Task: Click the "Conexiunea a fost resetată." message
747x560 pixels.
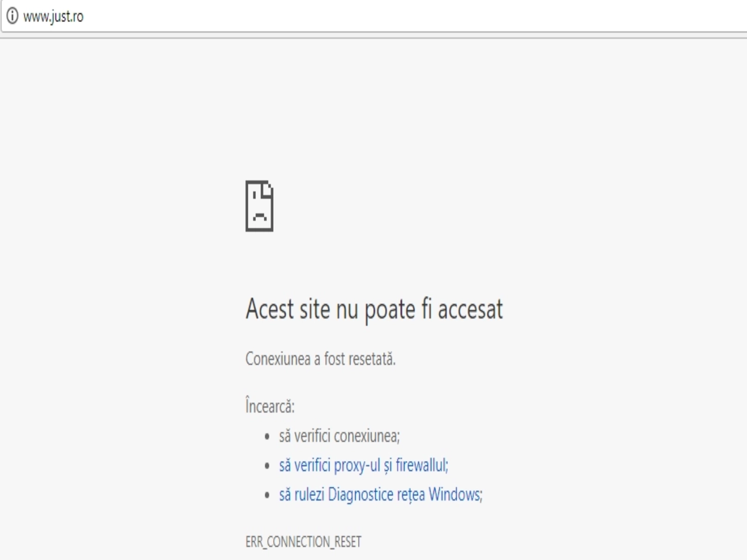Action: pyautogui.click(x=320, y=359)
